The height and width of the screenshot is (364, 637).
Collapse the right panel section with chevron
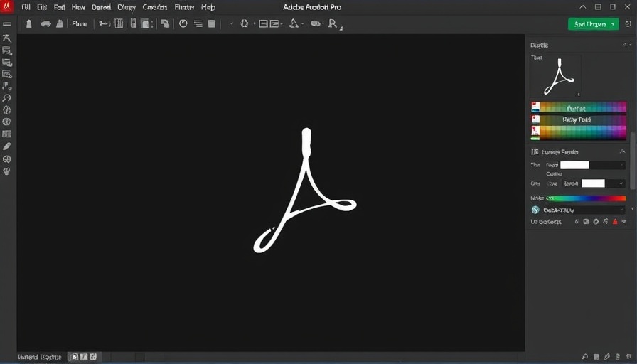coord(622,151)
